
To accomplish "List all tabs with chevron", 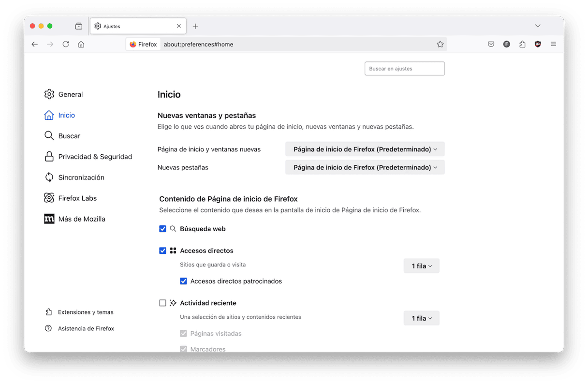I will pos(538,26).
